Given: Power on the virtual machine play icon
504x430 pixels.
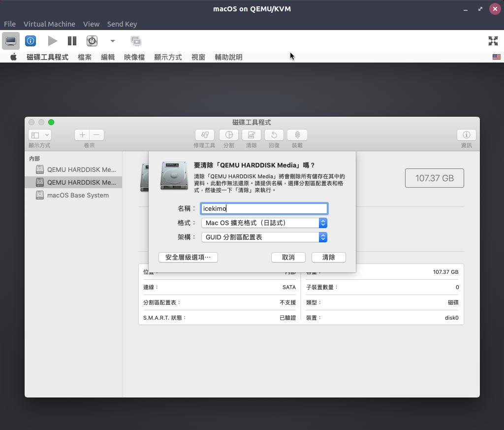Looking at the screenshot, I should pos(52,41).
